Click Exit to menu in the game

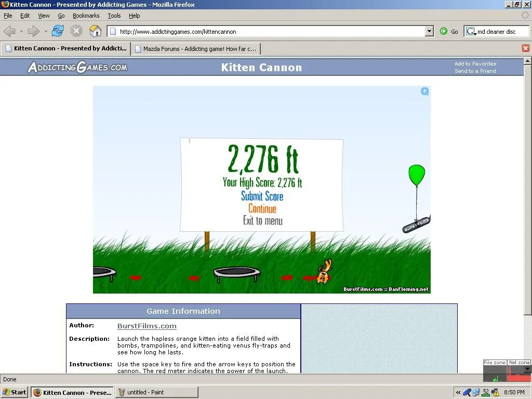[262, 220]
